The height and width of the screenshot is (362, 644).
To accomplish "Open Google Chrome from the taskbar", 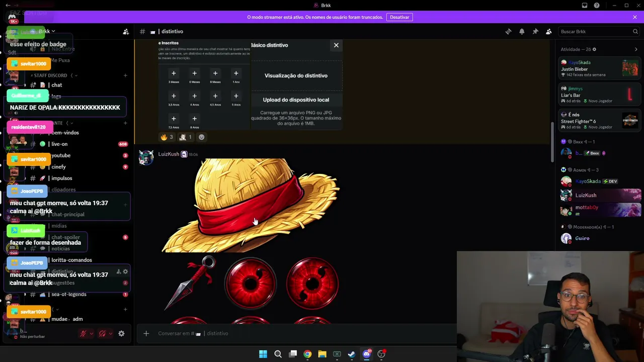I will click(x=307, y=354).
